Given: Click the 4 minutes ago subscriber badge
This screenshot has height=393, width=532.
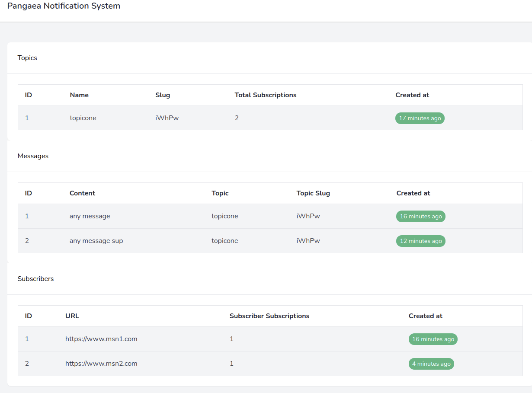Looking at the screenshot, I should tap(431, 364).
